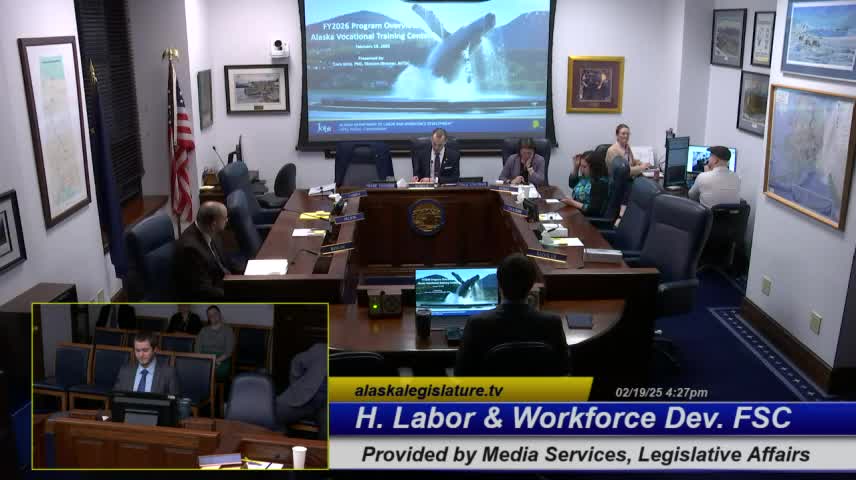Click the H. Labor & Workforce Dev. FSC title

(x=573, y=418)
